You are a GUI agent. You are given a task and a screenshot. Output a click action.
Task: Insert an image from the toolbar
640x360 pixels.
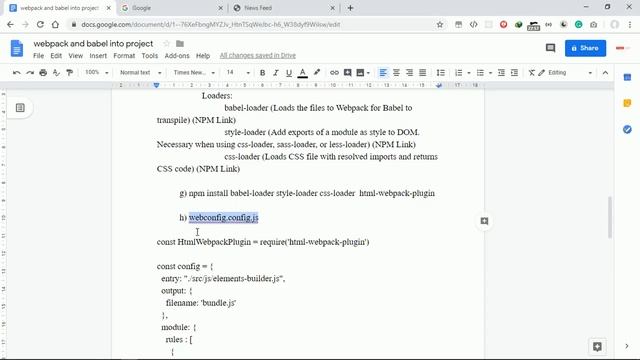(x=360, y=73)
